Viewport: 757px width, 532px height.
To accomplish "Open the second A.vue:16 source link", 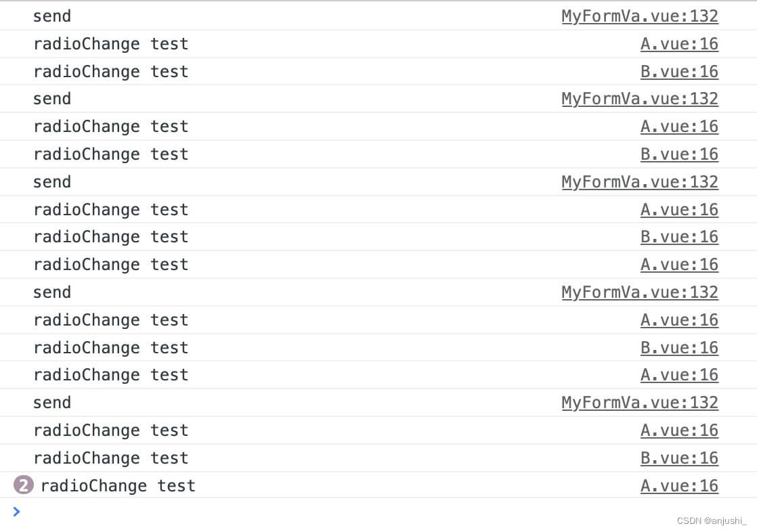I will click(678, 127).
